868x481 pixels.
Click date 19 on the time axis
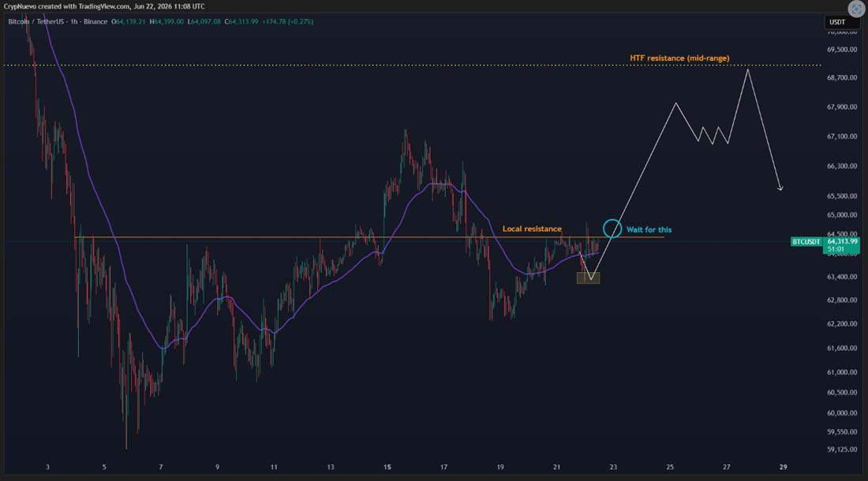pyautogui.click(x=500, y=467)
